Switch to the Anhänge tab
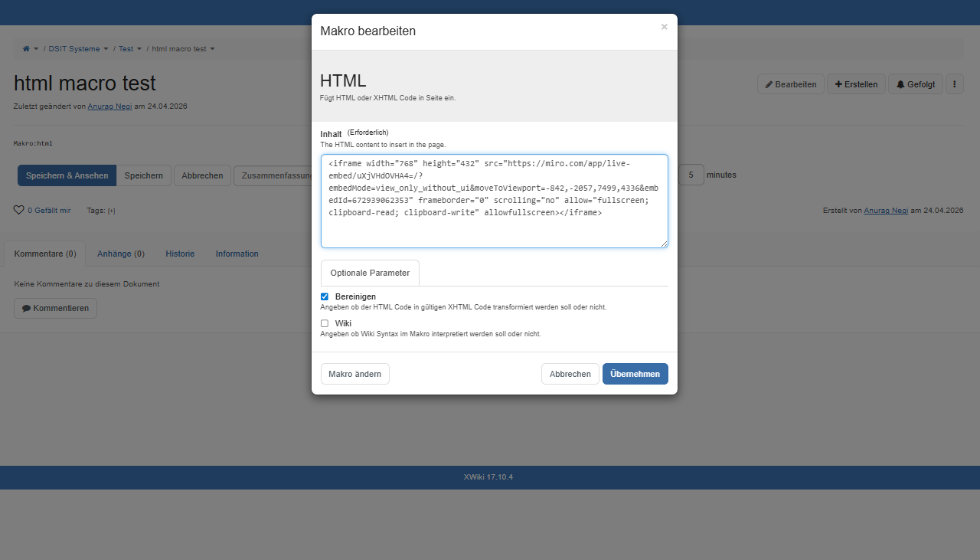This screenshot has height=560, width=980. [x=120, y=254]
